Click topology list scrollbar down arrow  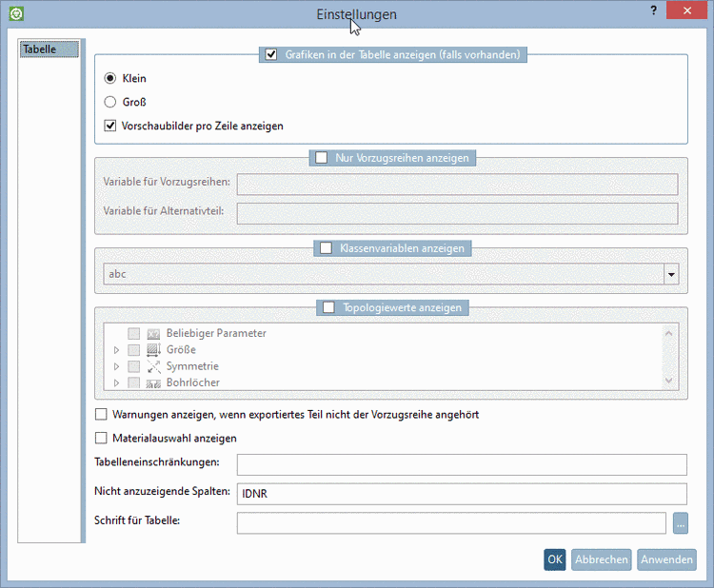click(669, 381)
